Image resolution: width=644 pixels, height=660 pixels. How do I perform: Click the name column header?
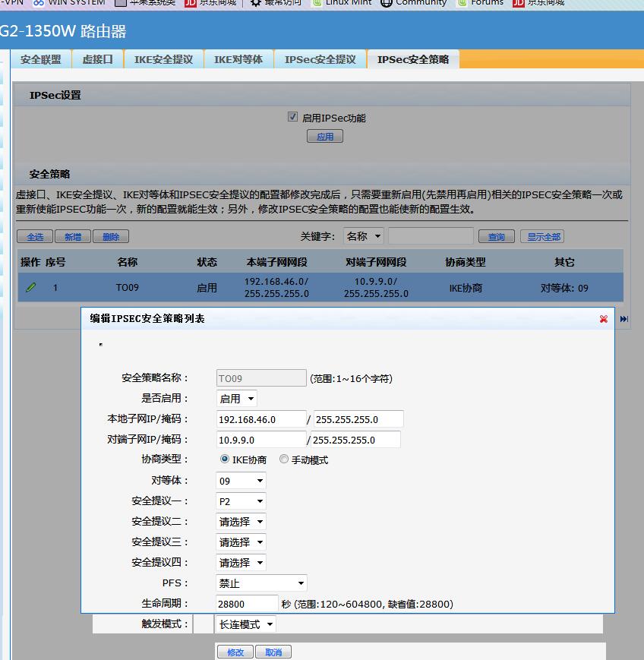(x=127, y=262)
